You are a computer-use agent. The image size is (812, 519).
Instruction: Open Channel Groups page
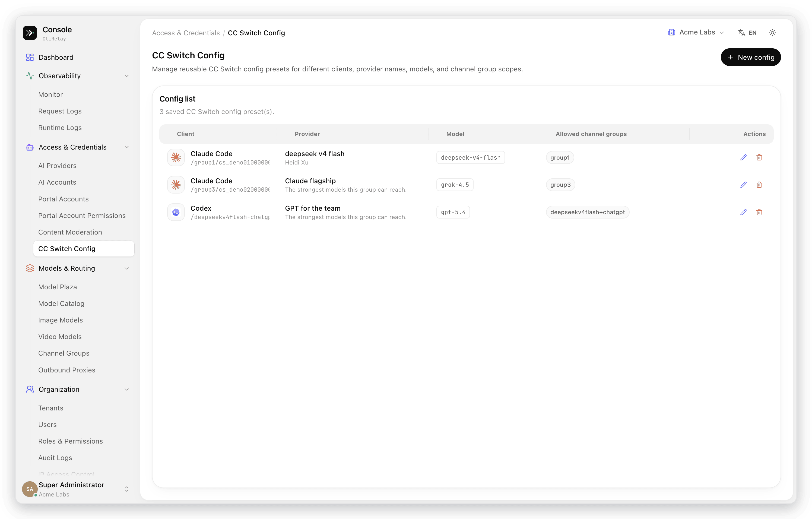click(x=64, y=353)
